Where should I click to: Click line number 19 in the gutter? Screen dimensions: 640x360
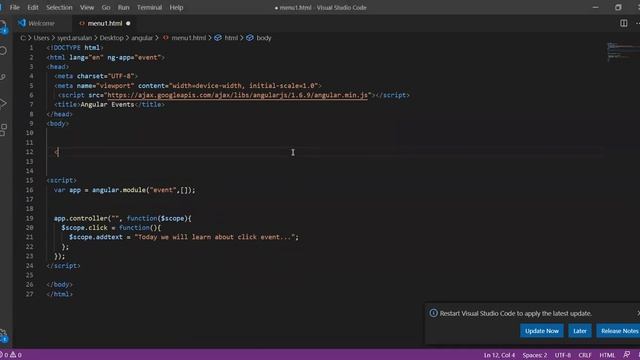[29, 218]
